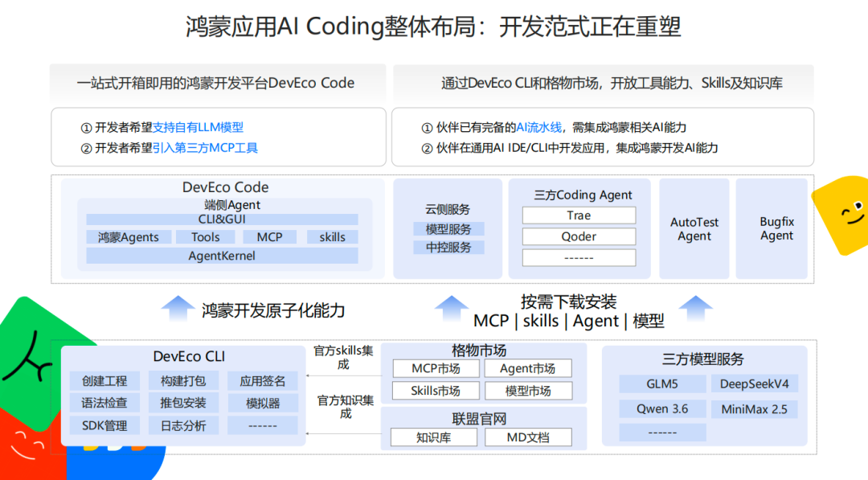This screenshot has width=868, height=480.
Task: Click the 官方skills集成 label
Action: [343, 357]
